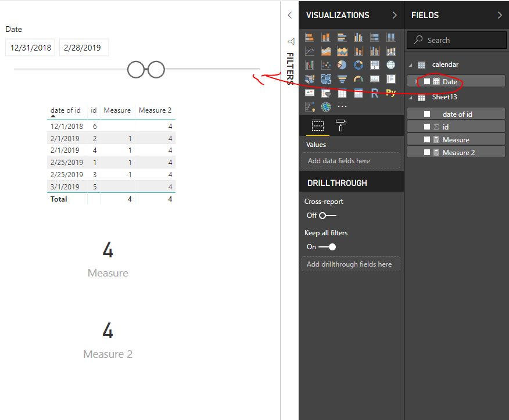This screenshot has height=420, width=509.
Task: Select the Measure card visual
Action: point(107,259)
